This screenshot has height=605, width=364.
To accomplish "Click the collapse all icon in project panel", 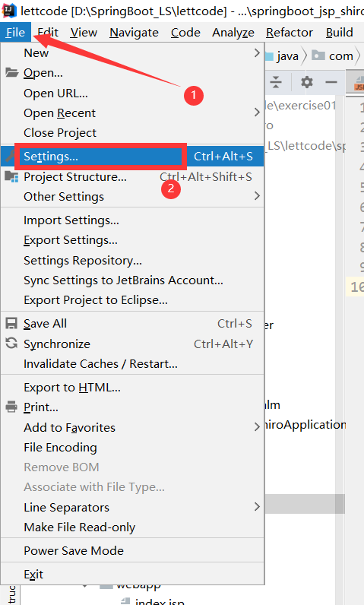I will coord(276,82).
